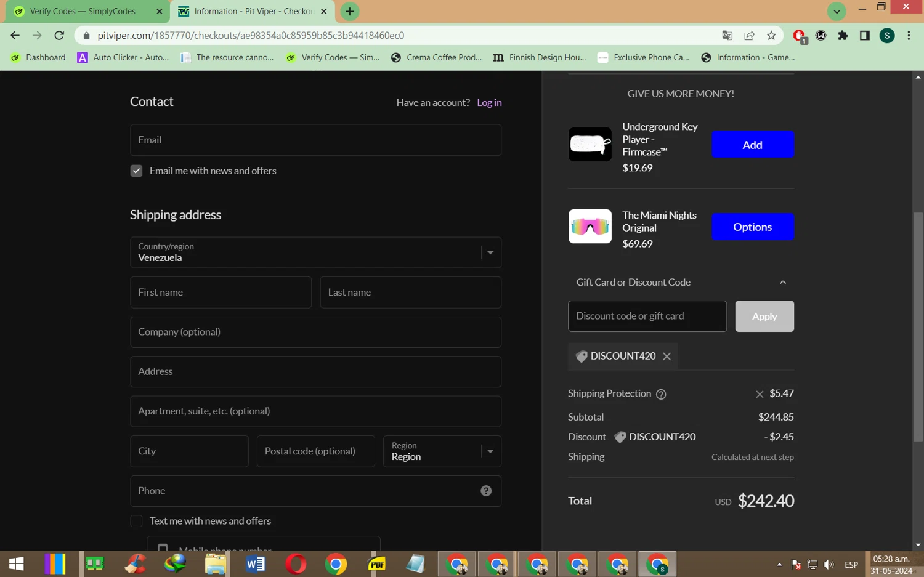Click the City input field
Image resolution: width=924 pixels, height=577 pixels.
[189, 451]
